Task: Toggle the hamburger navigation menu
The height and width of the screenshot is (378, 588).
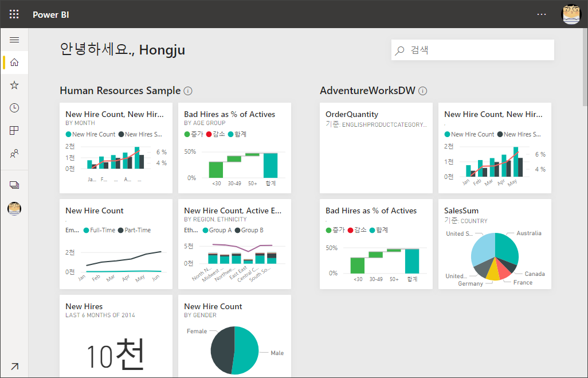Action: (14, 40)
